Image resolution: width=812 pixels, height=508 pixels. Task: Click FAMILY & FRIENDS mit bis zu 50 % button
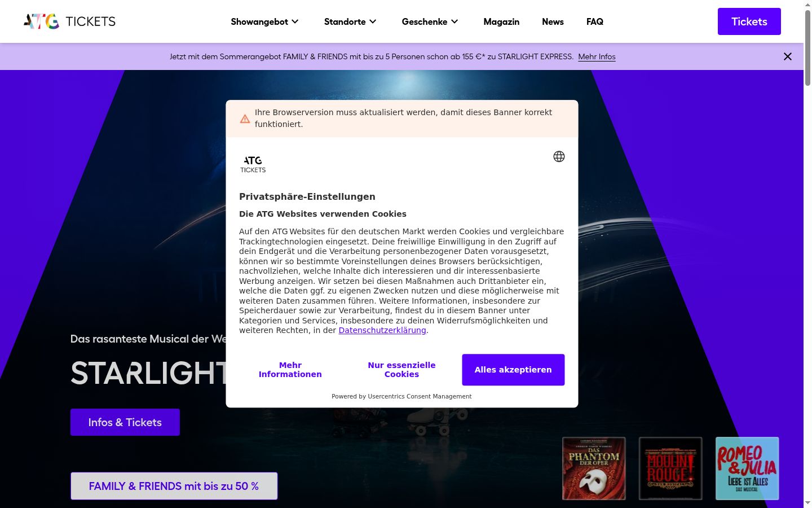pos(174,486)
